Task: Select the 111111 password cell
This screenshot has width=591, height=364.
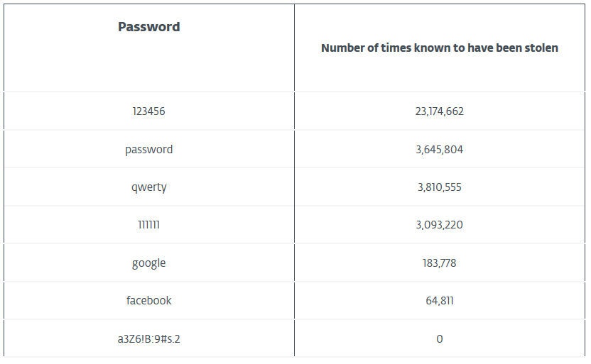Action: (148, 225)
